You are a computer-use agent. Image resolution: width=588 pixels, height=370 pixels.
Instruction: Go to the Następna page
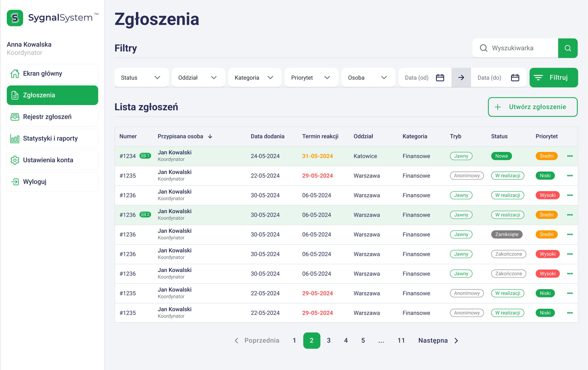(x=438, y=341)
